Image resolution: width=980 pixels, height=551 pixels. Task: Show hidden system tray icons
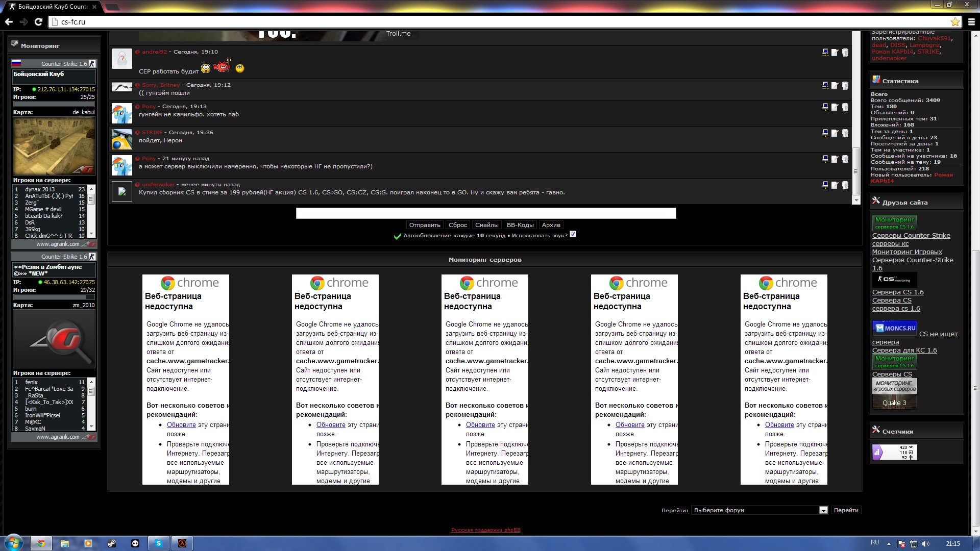(x=889, y=544)
